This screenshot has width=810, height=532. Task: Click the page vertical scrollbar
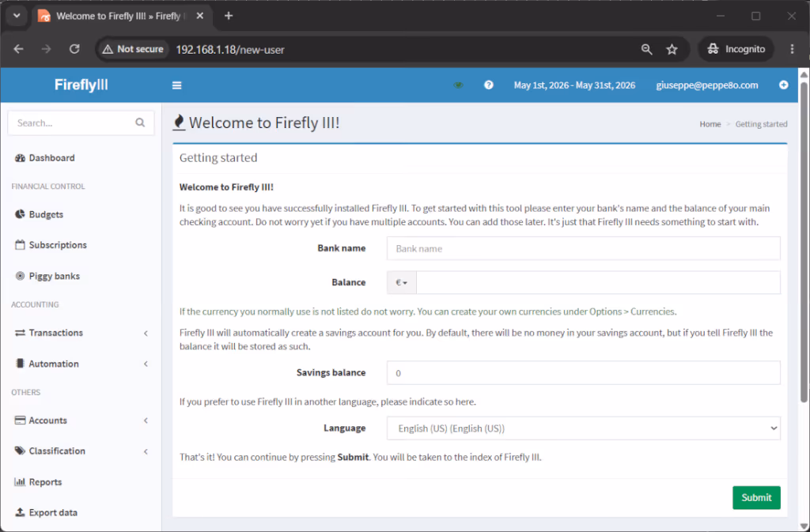coord(804,241)
